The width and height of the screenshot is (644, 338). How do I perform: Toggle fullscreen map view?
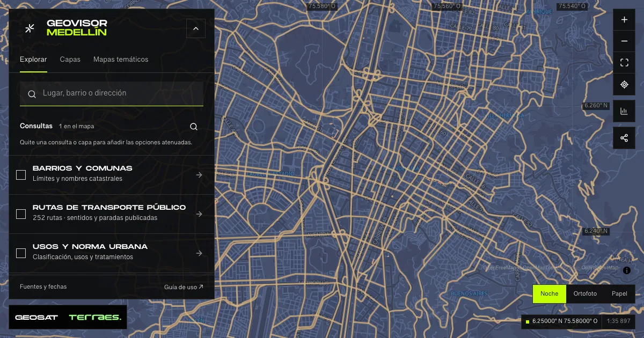pyautogui.click(x=624, y=63)
